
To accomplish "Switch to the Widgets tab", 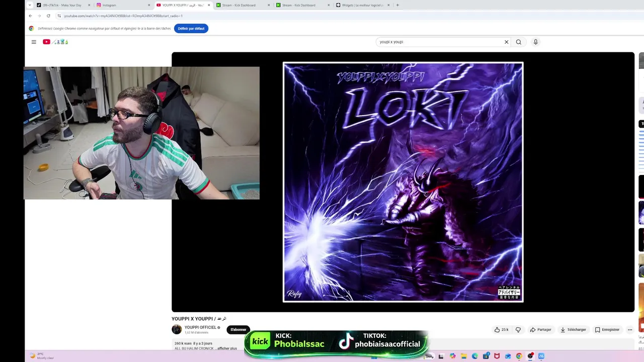I will (x=363, y=5).
